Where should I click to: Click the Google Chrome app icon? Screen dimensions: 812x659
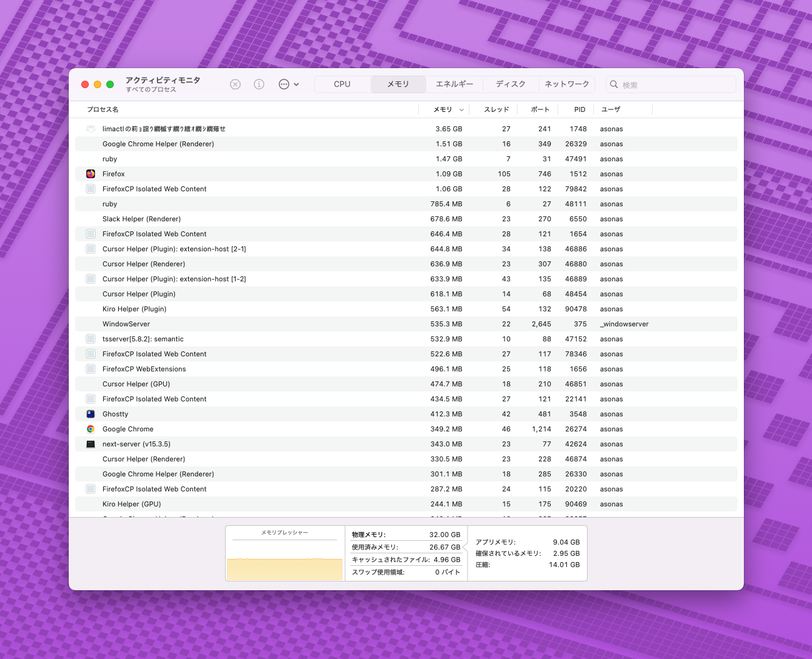point(91,429)
